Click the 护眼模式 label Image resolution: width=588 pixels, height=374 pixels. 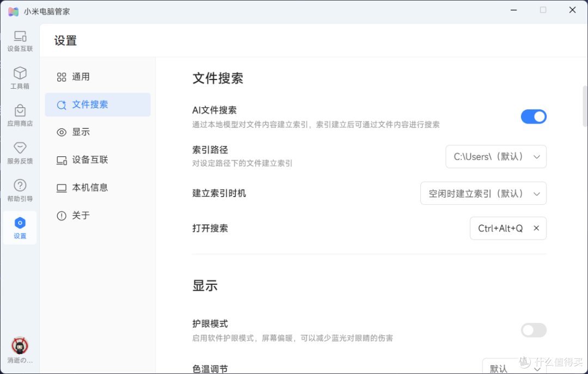coord(210,324)
